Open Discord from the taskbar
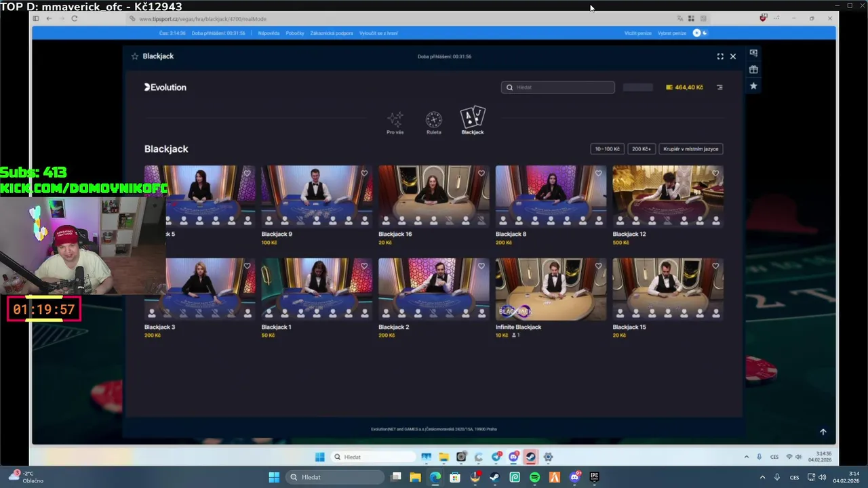The height and width of the screenshot is (488, 868). 574,477
